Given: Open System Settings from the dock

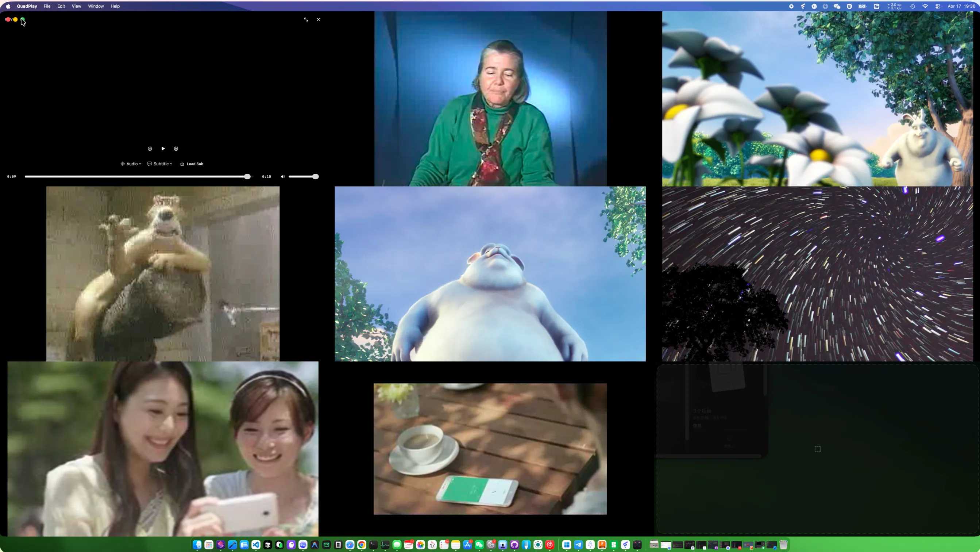Looking at the screenshot, I should click(x=491, y=545).
